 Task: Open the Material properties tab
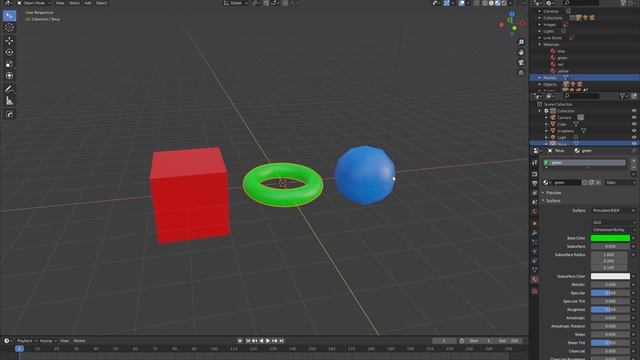tap(534, 280)
